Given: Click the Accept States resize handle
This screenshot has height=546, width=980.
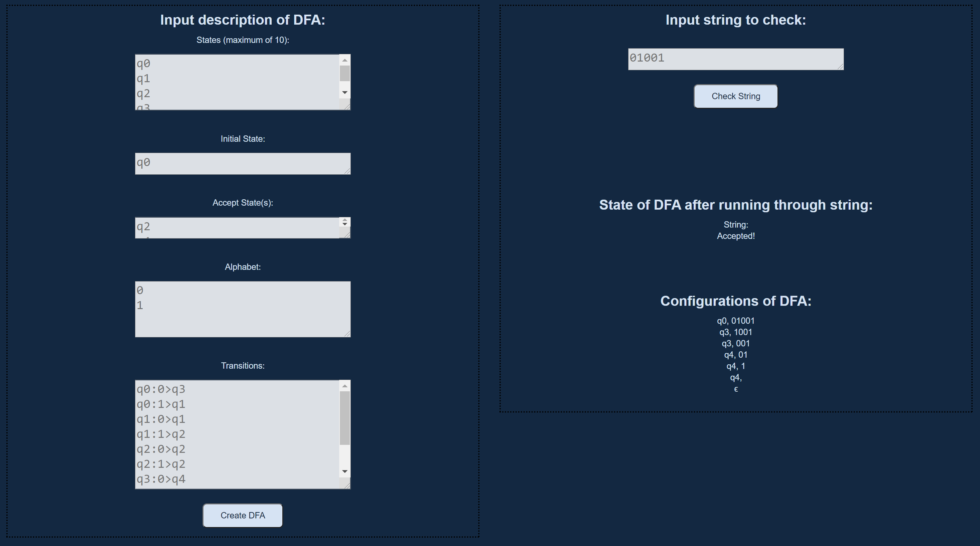Looking at the screenshot, I should (x=347, y=235).
